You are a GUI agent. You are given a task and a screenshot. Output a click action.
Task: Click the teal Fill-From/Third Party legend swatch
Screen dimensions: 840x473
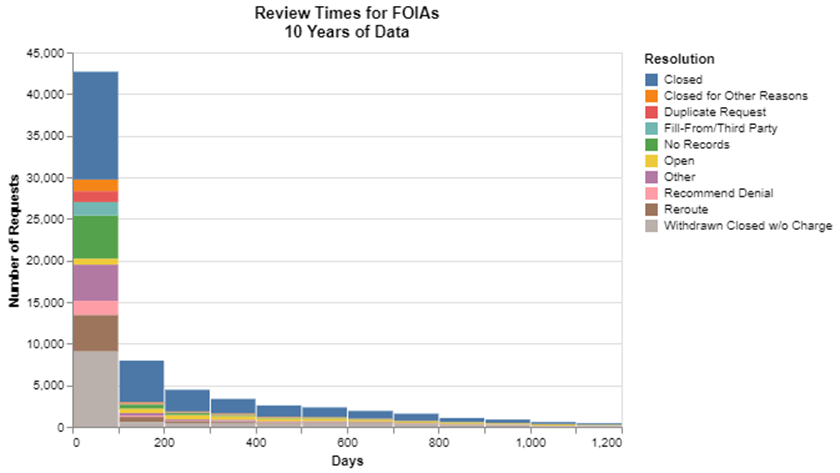point(651,128)
